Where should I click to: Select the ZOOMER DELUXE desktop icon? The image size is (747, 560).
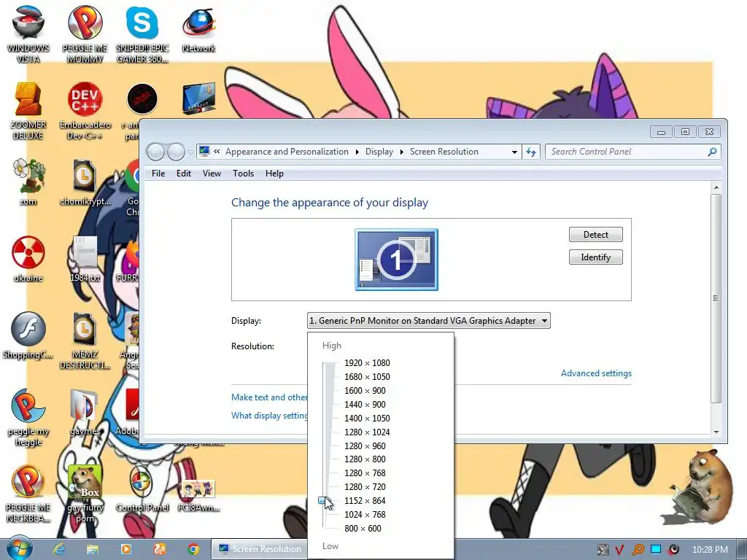point(28,111)
